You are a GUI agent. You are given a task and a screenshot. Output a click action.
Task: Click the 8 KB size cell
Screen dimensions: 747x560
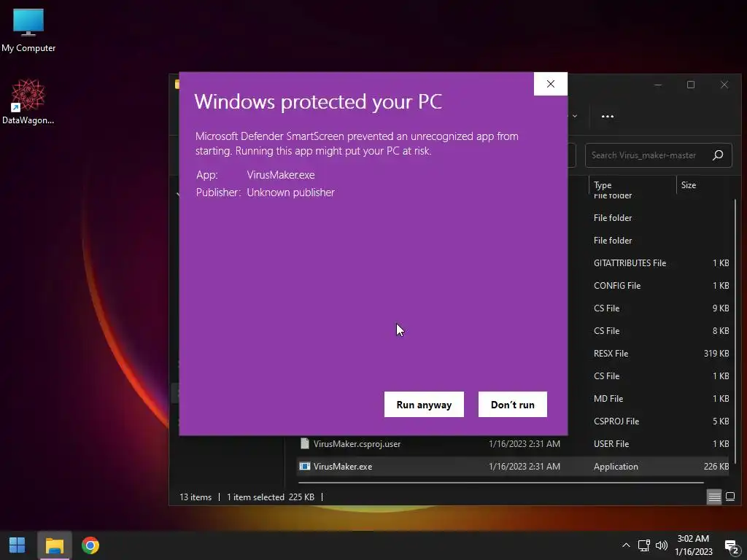click(x=720, y=331)
